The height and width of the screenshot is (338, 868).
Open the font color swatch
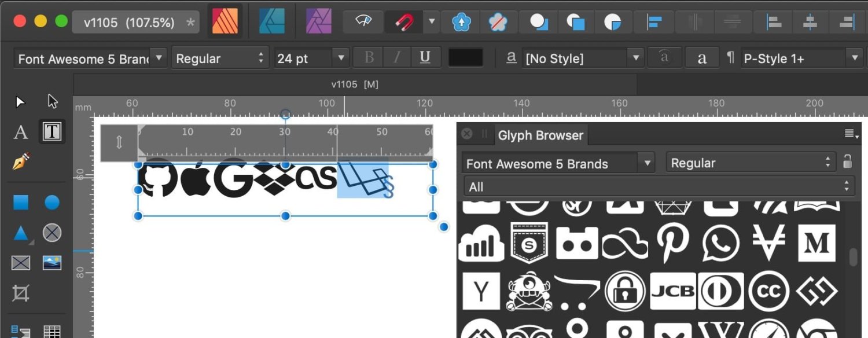click(466, 57)
